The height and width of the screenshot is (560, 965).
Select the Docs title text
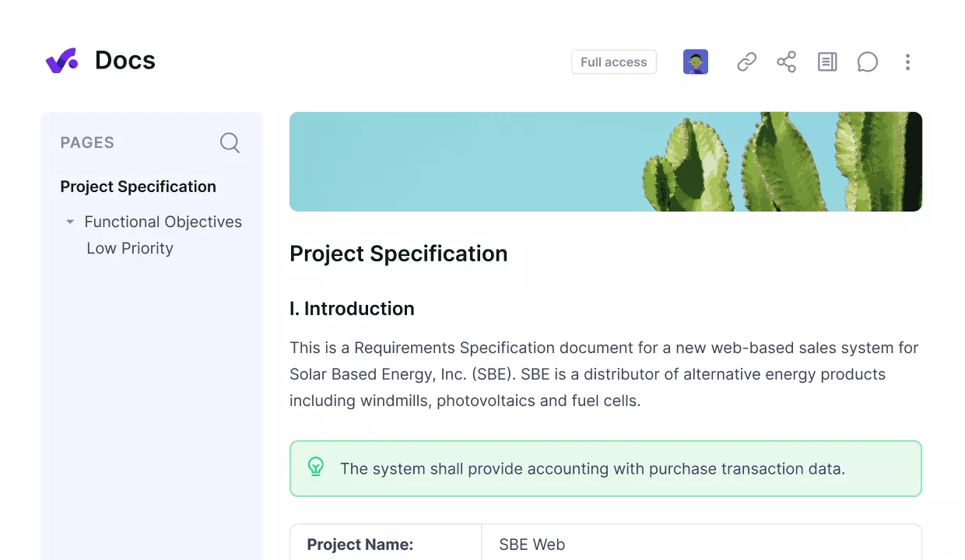click(x=125, y=60)
